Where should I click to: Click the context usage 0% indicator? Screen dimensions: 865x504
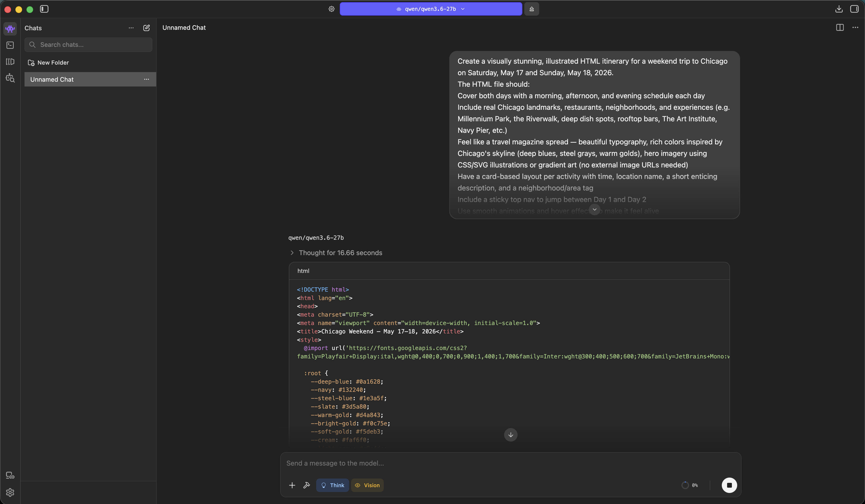point(690,485)
